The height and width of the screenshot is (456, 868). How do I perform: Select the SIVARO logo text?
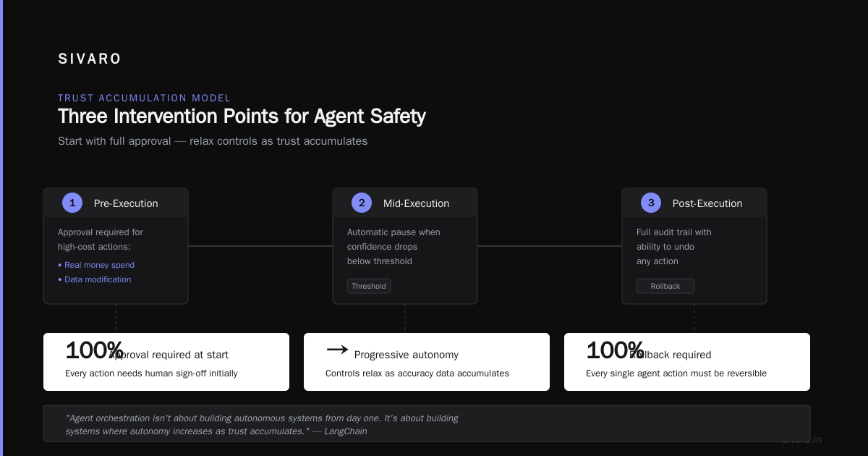[90, 59]
